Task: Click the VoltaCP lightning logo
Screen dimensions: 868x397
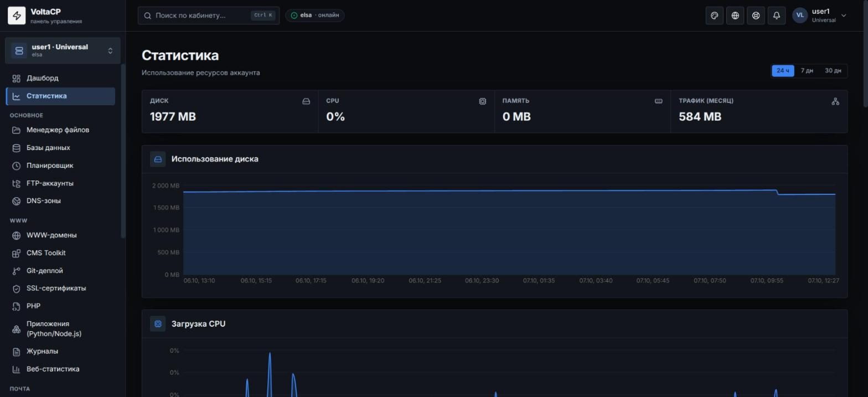Action: (17, 16)
